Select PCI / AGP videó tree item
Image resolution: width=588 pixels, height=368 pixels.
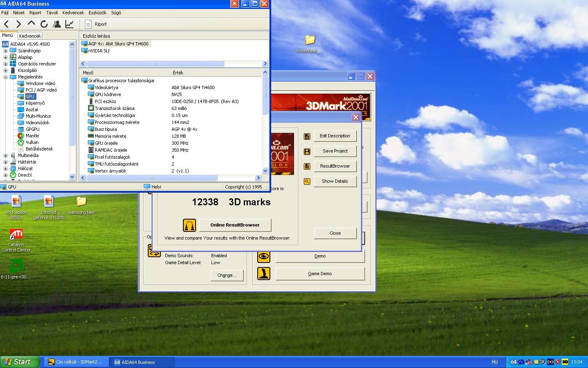coord(41,90)
